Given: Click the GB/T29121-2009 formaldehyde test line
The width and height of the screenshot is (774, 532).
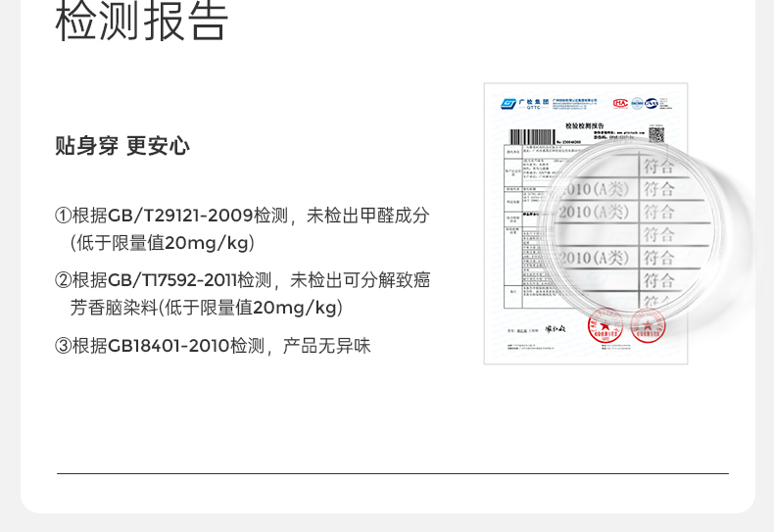Looking at the screenshot, I should click(x=242, y=216).
